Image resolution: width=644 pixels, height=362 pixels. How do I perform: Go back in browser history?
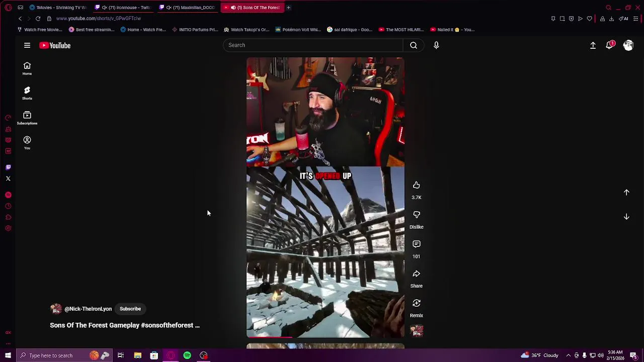point(20,19)
